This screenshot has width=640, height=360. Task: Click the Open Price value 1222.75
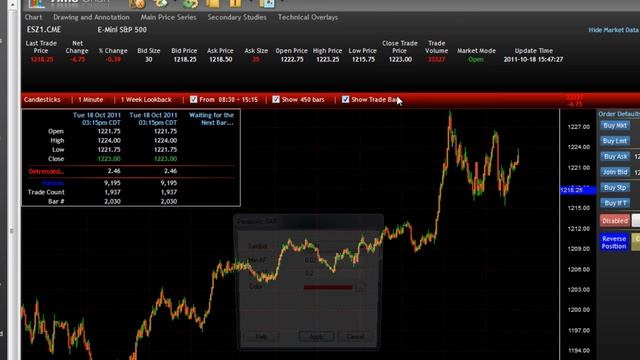(x=292, y=60)
